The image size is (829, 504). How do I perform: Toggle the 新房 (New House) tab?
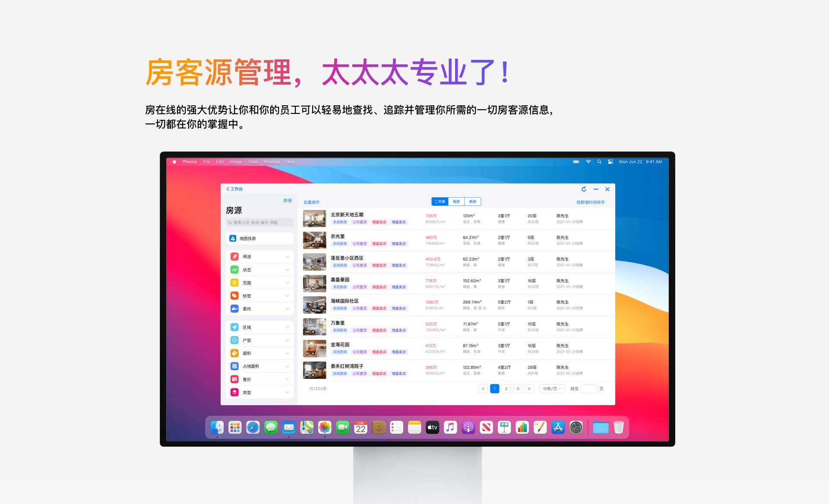point(474,202)
